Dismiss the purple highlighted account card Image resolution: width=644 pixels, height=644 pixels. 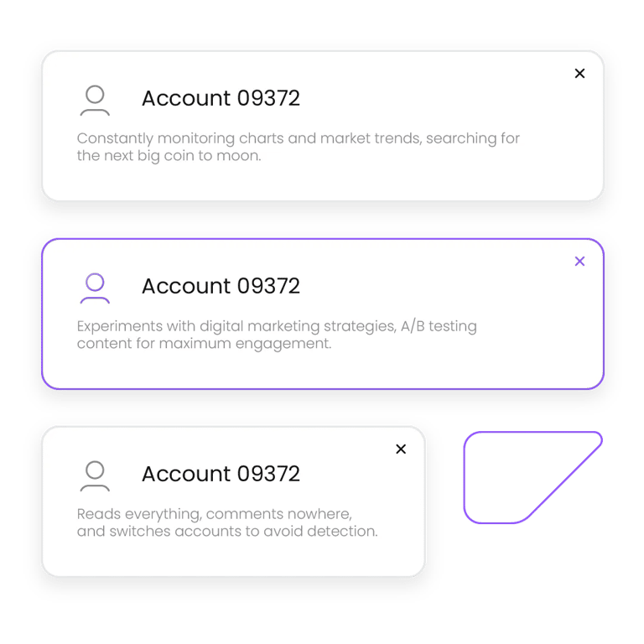click(579, 262)
